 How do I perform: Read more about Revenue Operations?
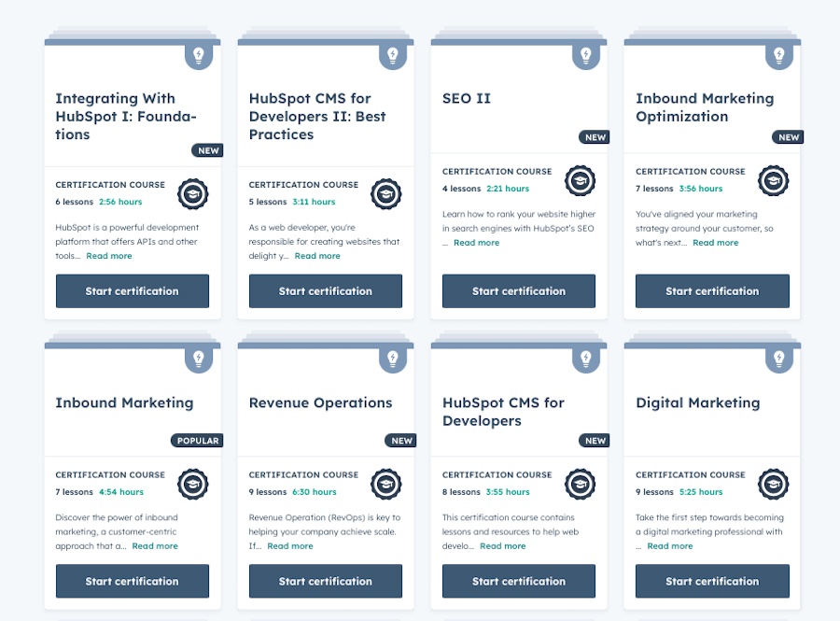290,546
